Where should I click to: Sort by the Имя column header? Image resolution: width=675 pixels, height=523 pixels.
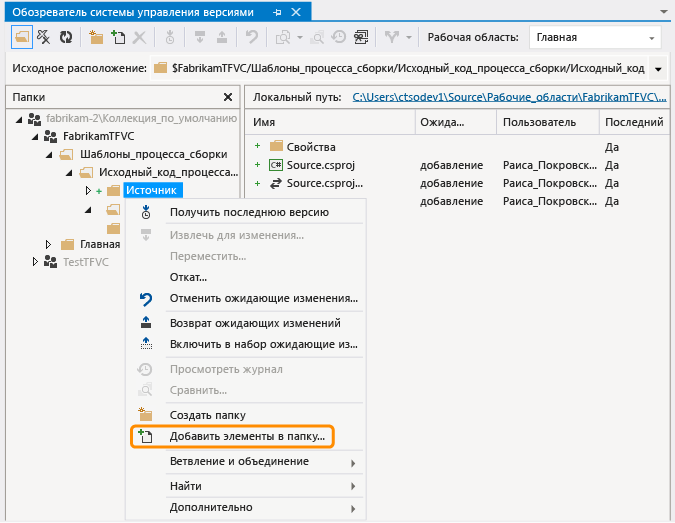[x=330, y=122]
